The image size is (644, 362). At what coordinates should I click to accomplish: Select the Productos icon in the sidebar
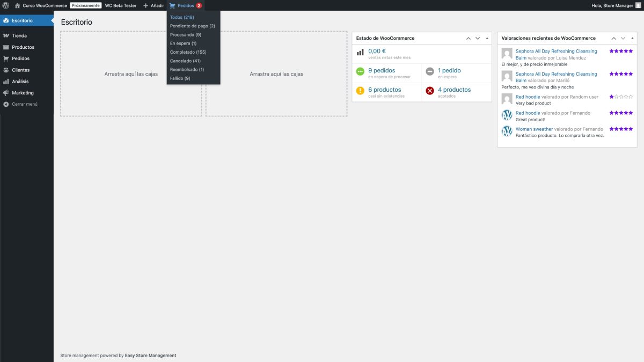[5, 47]
